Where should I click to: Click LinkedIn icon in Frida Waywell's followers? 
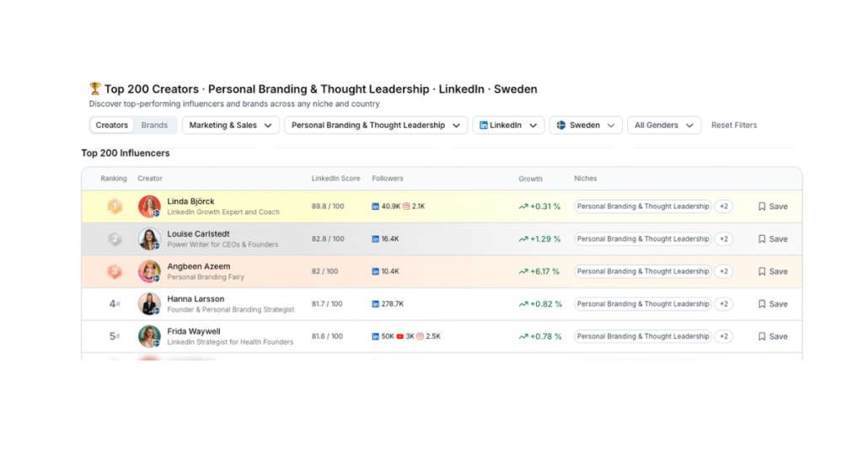375,336
